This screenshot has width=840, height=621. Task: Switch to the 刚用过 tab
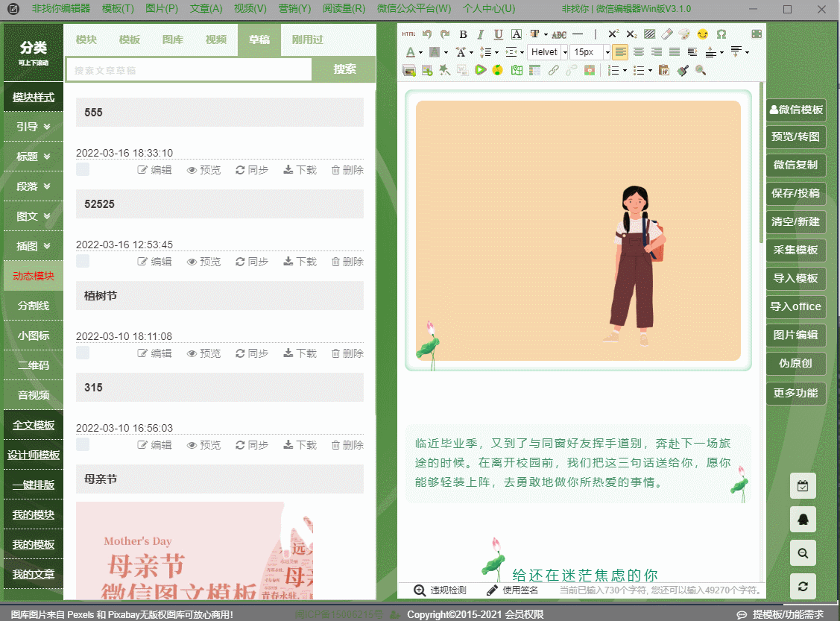click(x=308, y=40)
